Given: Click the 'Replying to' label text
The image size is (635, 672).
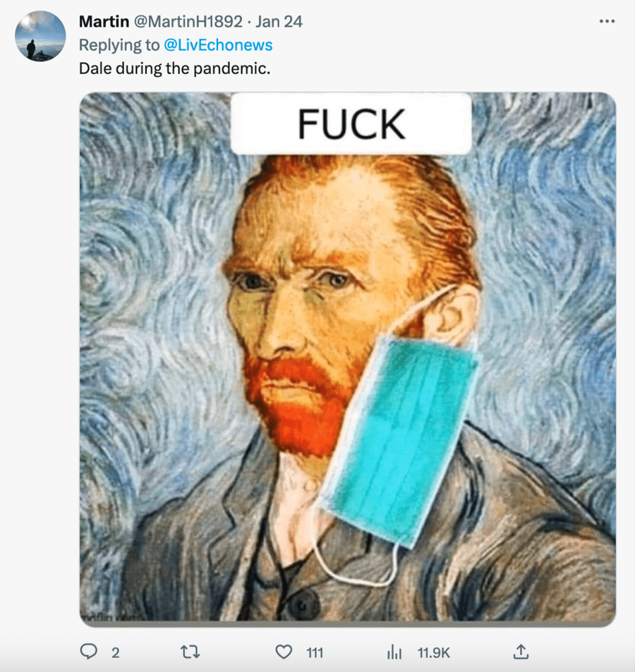Looking at the screenshot, I should tap(119, 45).
